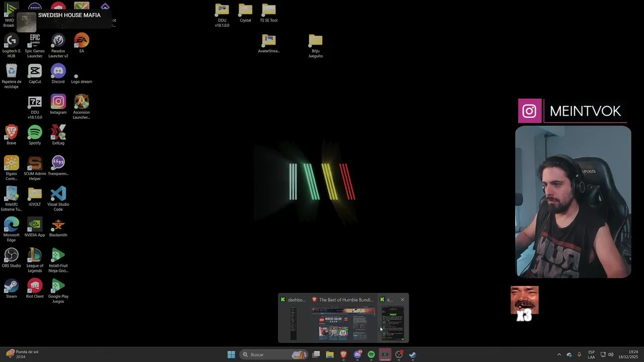Select the TS SE Tool folder
Image resolution: width=644 pixels, height=362 pixels.
tap(269, 13)
